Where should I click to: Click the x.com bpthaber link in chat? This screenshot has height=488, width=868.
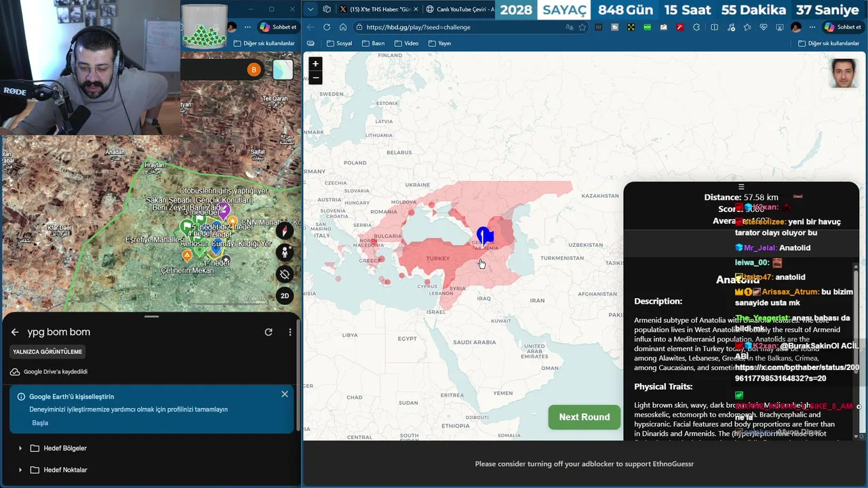pyautogui.click(x=797, y=373)
